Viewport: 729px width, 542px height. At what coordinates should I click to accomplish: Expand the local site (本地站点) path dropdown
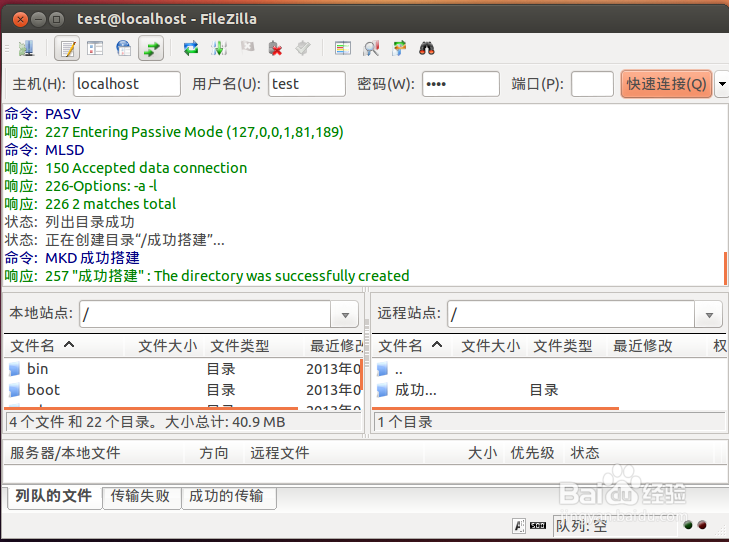[x=345, y=315]
